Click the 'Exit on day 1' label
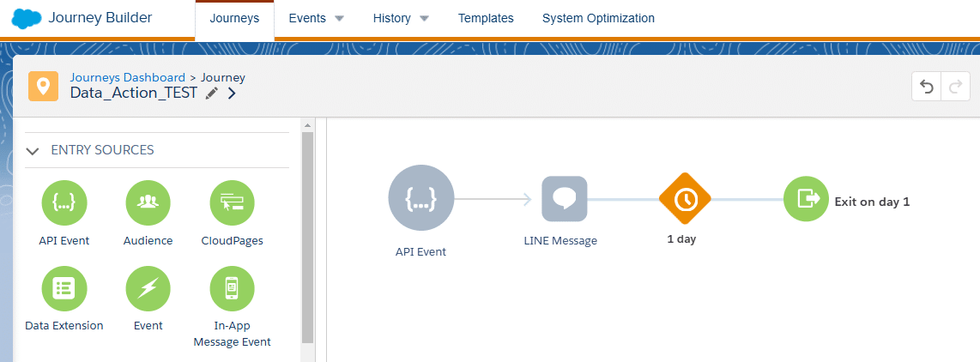This screenshot has width=980, height=362. tap(872, 202)
